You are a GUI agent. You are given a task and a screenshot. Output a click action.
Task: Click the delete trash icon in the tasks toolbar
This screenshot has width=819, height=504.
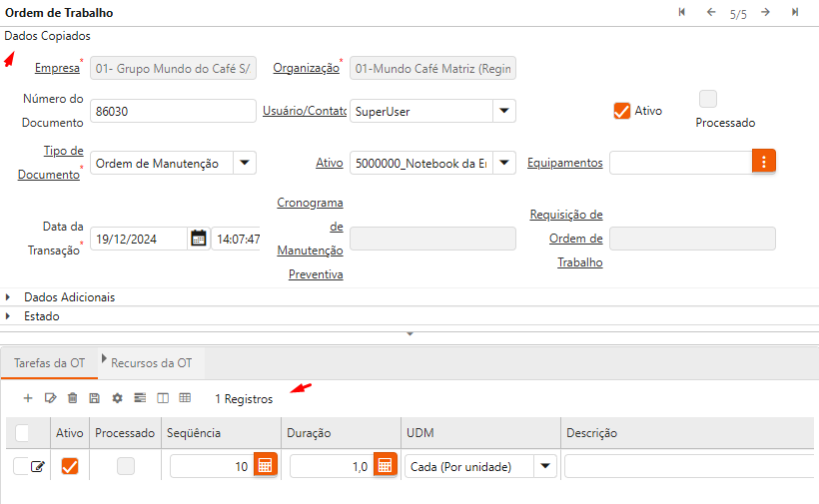[x=72, y=398]
